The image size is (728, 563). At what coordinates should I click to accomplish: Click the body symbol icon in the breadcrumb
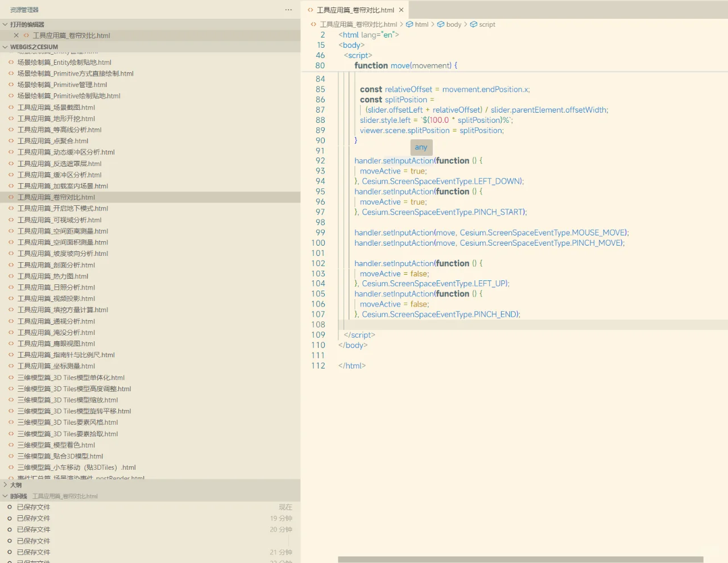tap(441, 24)
